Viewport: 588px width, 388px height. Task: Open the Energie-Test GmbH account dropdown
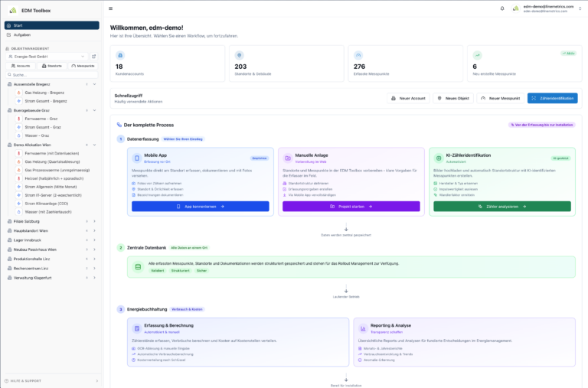point(47,56)
